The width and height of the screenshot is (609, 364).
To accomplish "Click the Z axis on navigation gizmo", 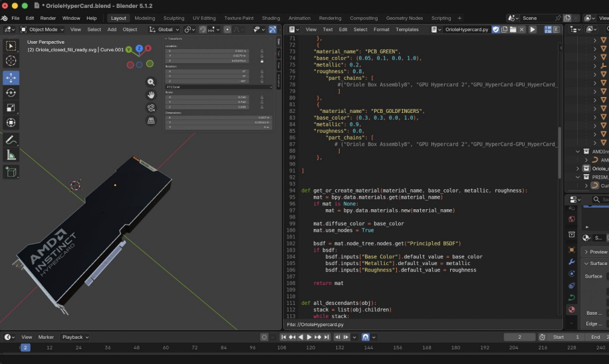I will click(139, 48).
